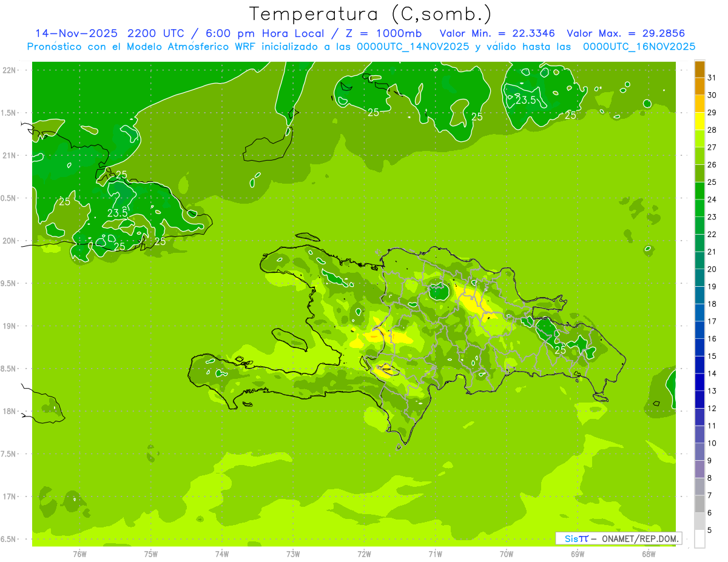The width and height of the screenshot is (728, 562).
Task: Click legend scale value '5'
Action: (x=710, y=530)
